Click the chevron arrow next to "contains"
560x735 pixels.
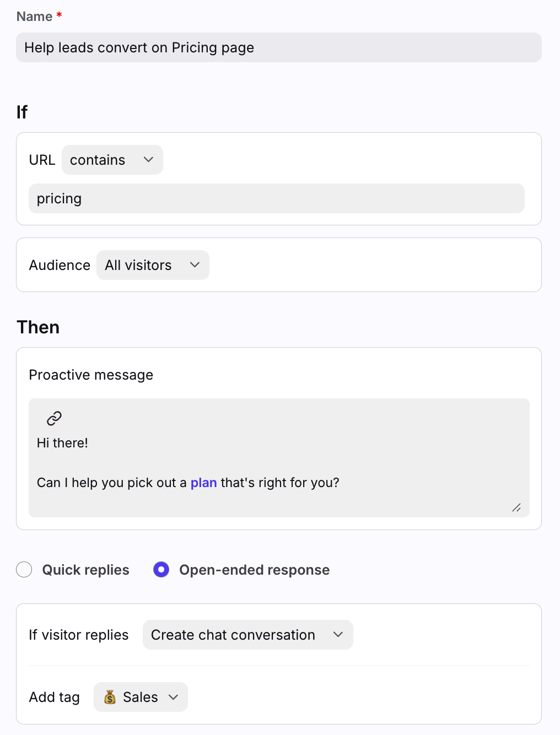coord(148,160)
